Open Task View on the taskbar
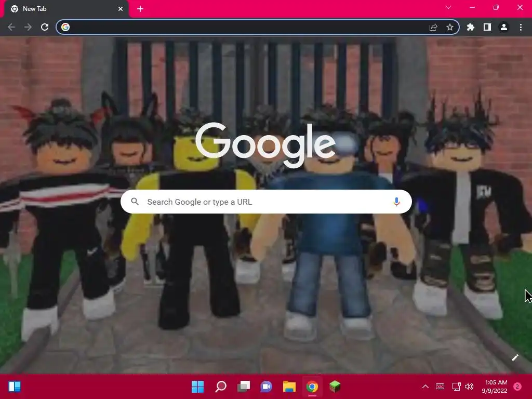The image size is (532, 399). tap(244, 387)
